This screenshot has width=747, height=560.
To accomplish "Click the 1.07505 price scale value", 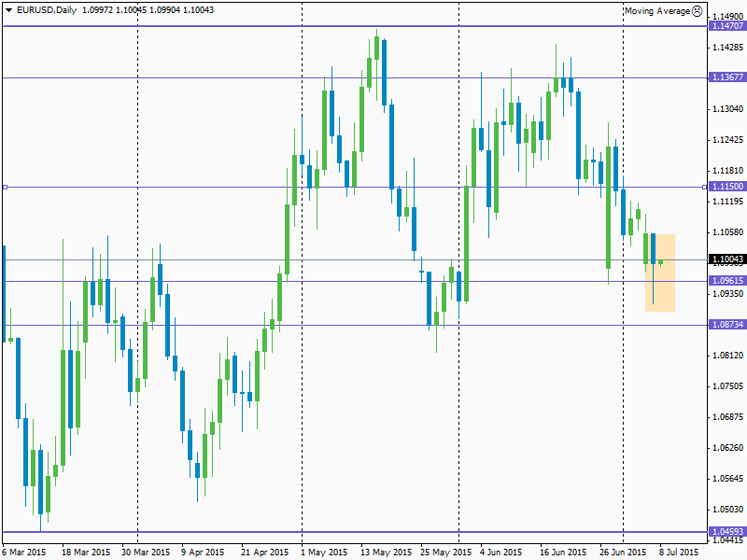I will click(x=728, y=386).
